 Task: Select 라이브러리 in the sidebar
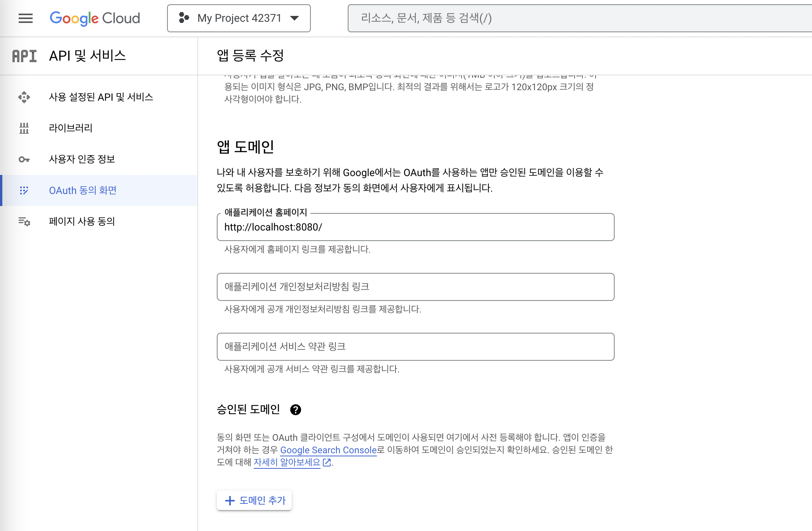pos(71,128)
